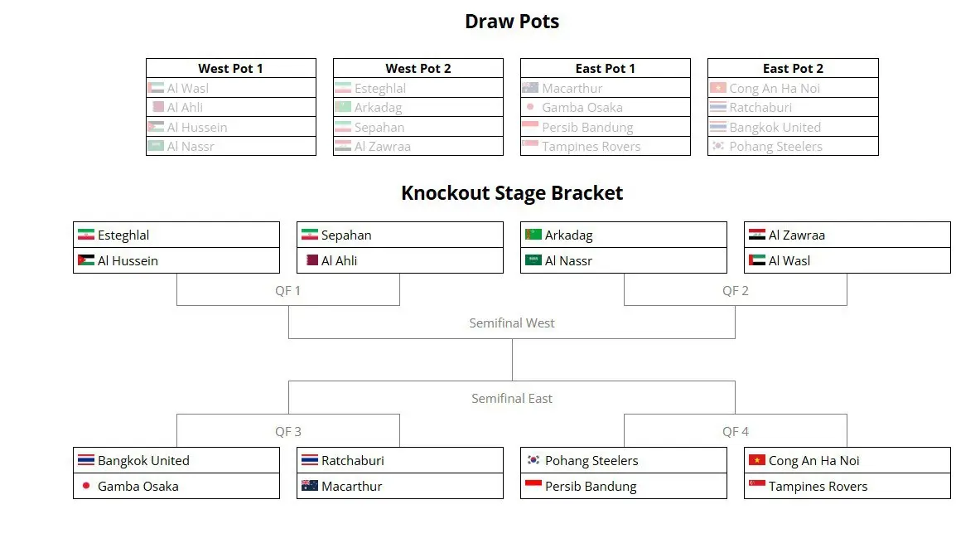Select Persib Bandung in the knockout bracket
Screen dimensions: 980x553
coord(624,486)
